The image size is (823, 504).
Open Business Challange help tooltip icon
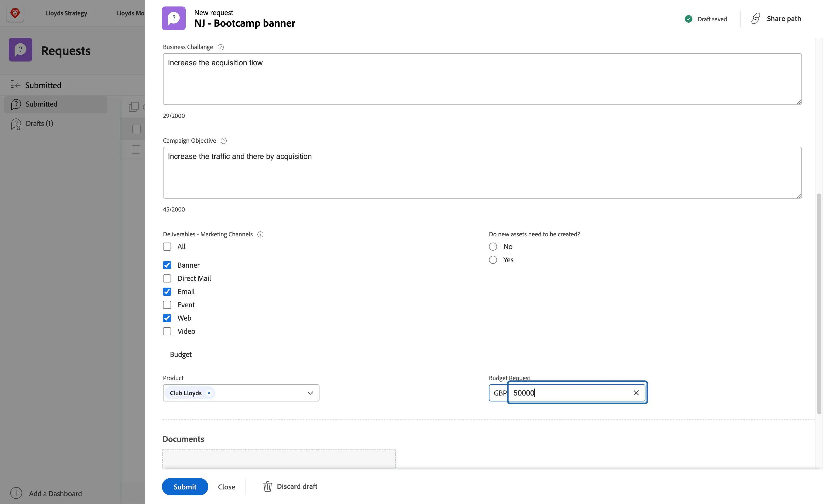coord(220,47)
